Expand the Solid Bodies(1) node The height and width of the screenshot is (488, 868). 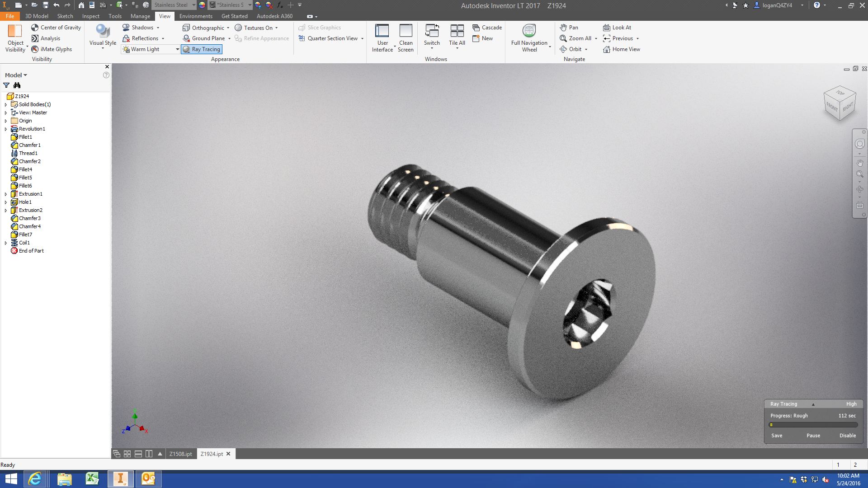pos(6,105)
